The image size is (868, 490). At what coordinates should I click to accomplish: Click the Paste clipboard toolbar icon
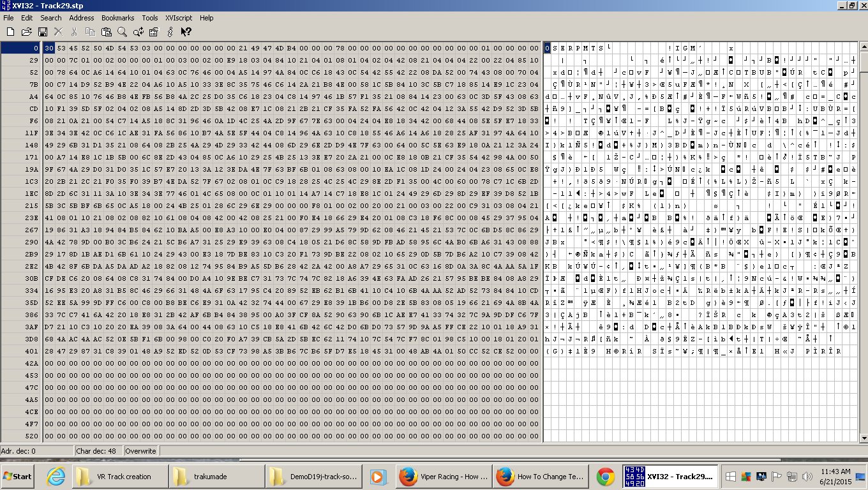pyautogui.click(x=106, y=31)
